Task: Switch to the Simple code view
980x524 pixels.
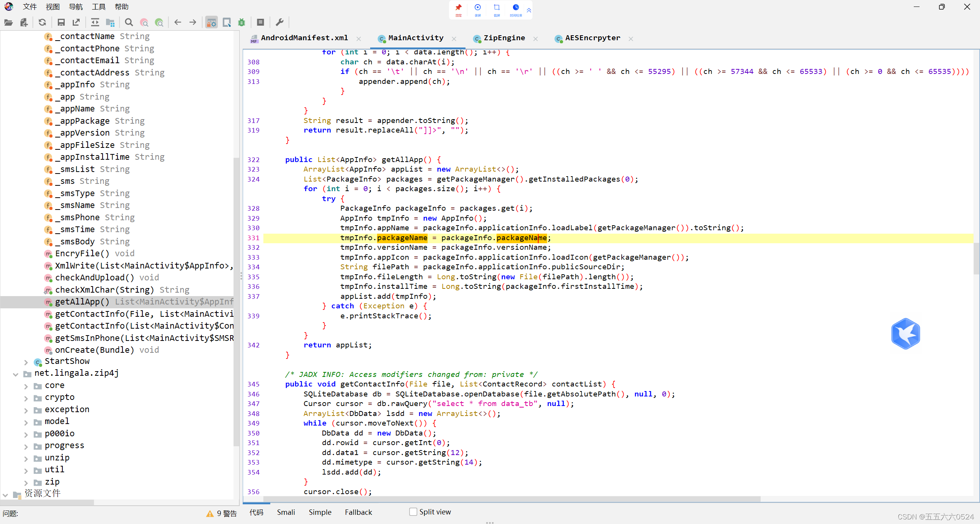Action: click(320, 512)
